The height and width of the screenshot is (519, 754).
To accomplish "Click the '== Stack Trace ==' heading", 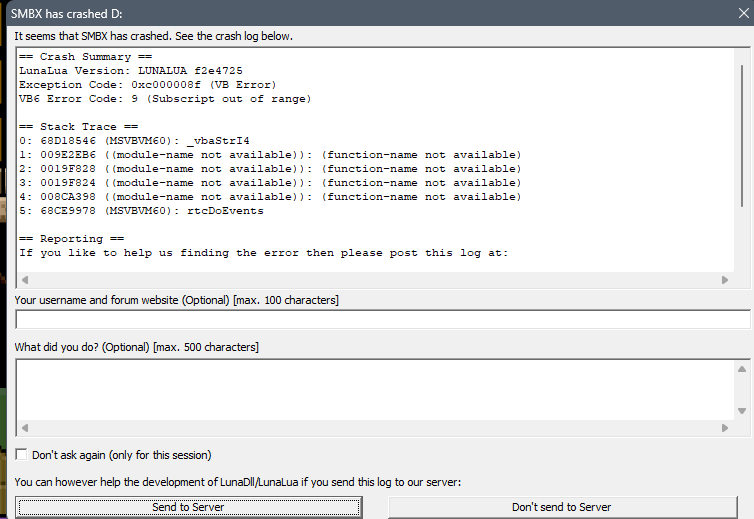I will click(78, 127).
